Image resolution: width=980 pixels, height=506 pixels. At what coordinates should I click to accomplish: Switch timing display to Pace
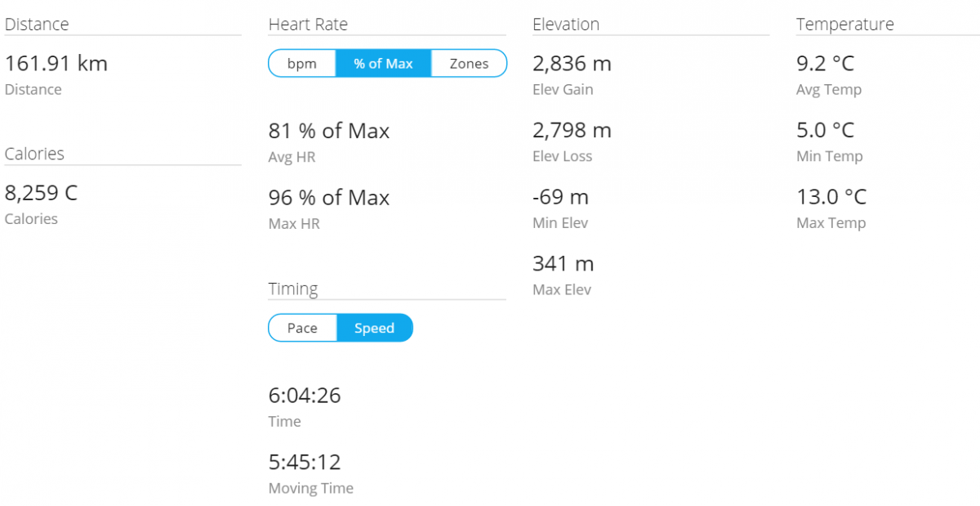pyautogui.click(x=302, y=329)
